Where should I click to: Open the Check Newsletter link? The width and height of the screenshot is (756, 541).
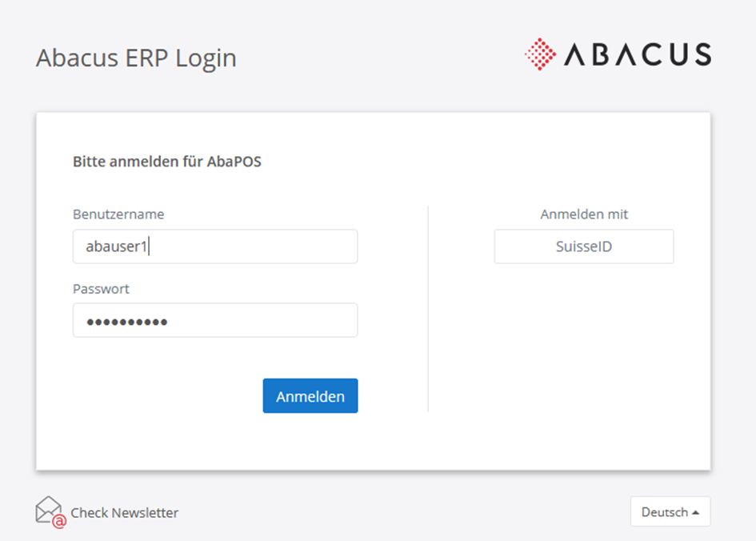point(124,513)
